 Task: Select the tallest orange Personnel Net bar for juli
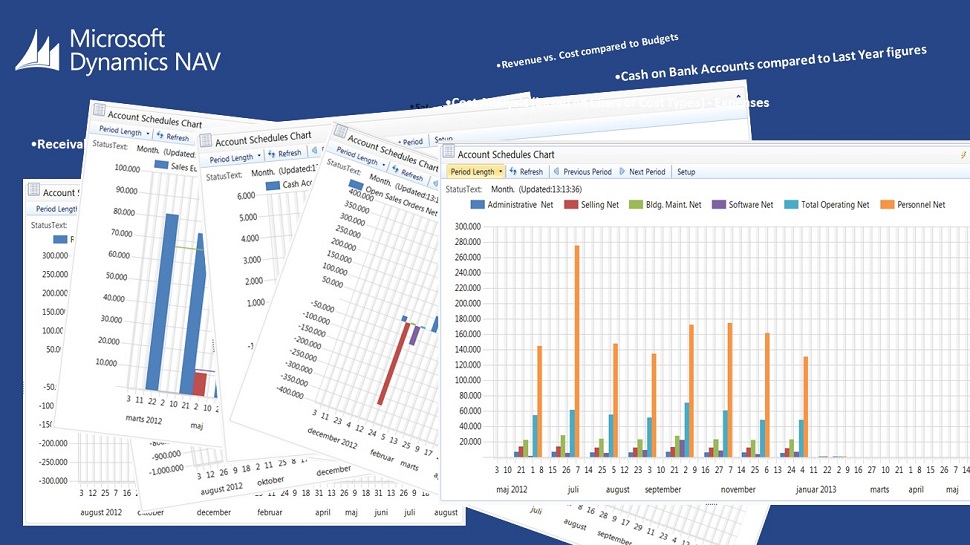577,351
